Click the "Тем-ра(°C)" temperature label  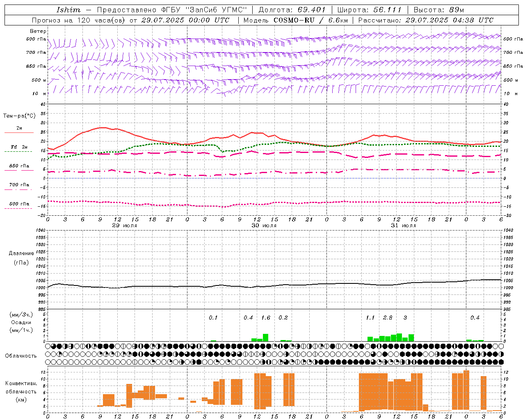point(20,116)
